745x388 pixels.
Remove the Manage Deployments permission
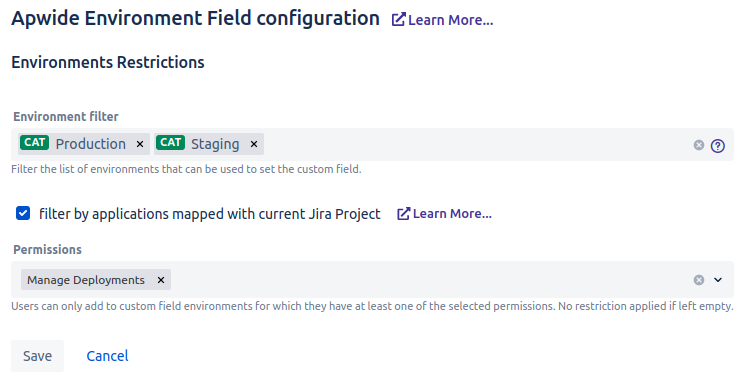[x=161, y=280]
